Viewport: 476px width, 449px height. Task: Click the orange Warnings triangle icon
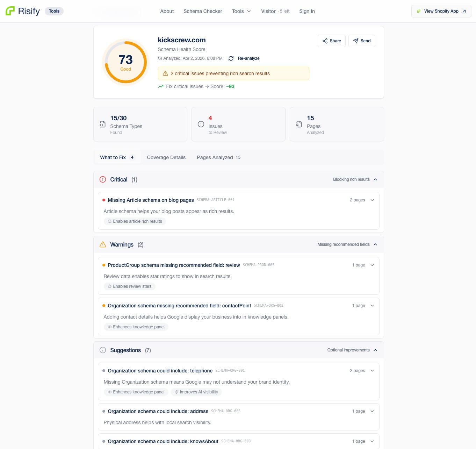pos(103,244)
